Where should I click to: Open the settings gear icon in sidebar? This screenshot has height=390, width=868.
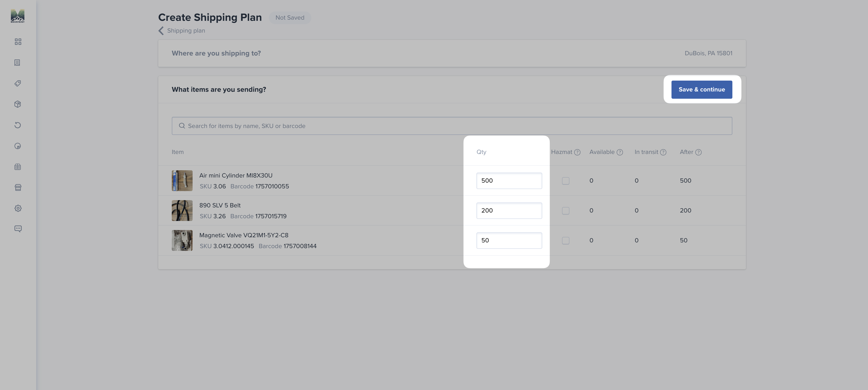(x=18, y=208)
